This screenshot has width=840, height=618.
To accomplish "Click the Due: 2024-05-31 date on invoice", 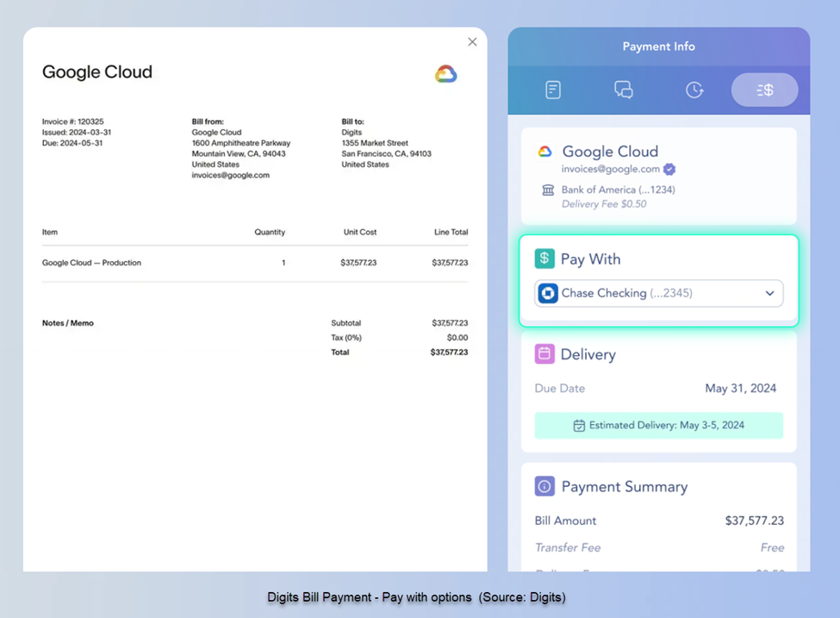I will 72,143.
